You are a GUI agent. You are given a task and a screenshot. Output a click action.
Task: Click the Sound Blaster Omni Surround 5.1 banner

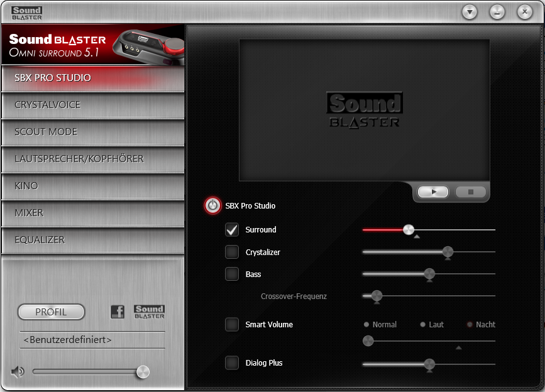(93, 45)
